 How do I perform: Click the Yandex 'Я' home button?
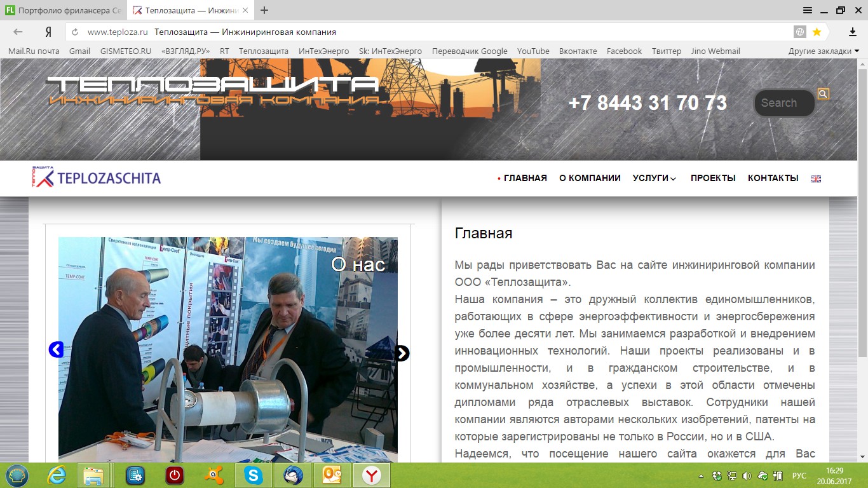(x=48, y=32)
